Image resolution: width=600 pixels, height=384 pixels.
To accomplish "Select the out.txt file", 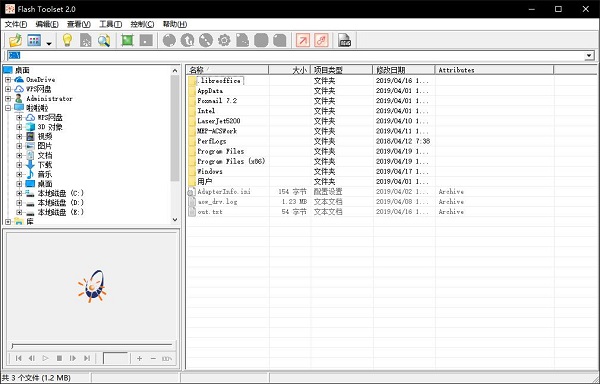I will (x=210, y=212).
